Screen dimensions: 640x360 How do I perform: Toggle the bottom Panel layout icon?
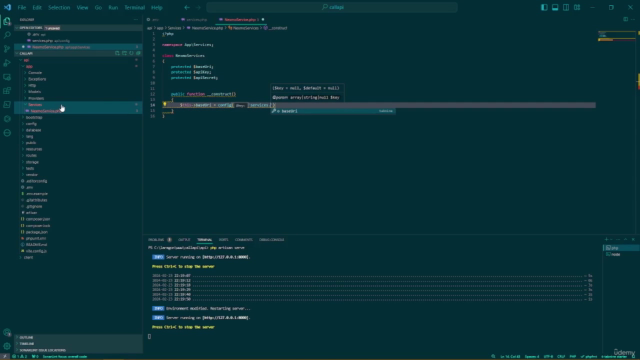click(555, 7)
